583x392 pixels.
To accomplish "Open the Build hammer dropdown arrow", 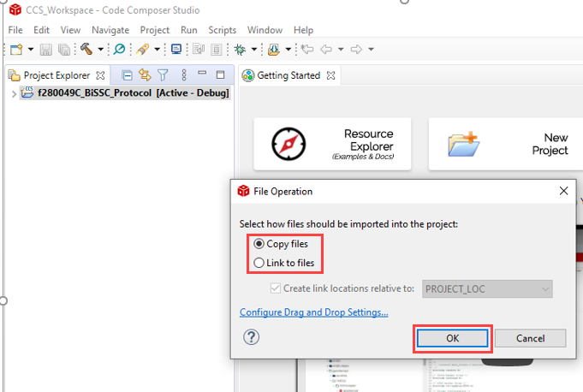I will tap(100, 50).
